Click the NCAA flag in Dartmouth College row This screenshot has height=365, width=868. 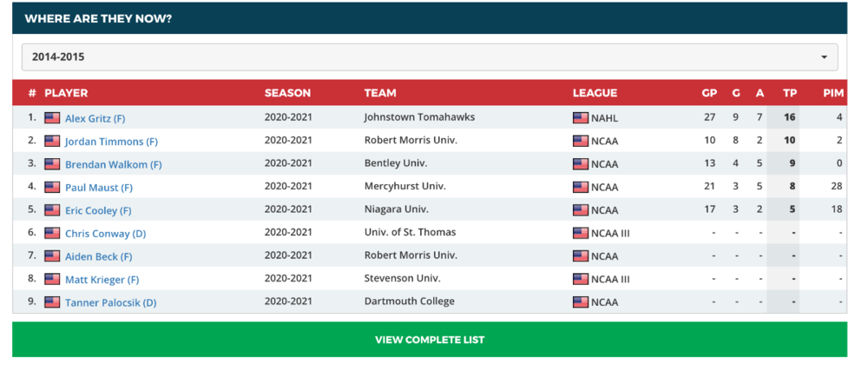581,302
